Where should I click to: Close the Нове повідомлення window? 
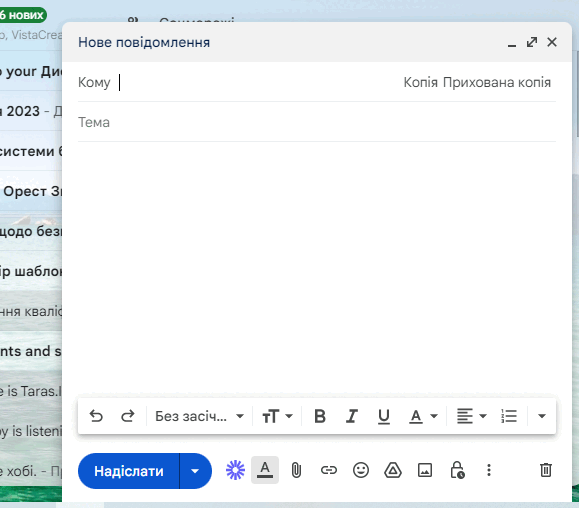click(552, 42)
